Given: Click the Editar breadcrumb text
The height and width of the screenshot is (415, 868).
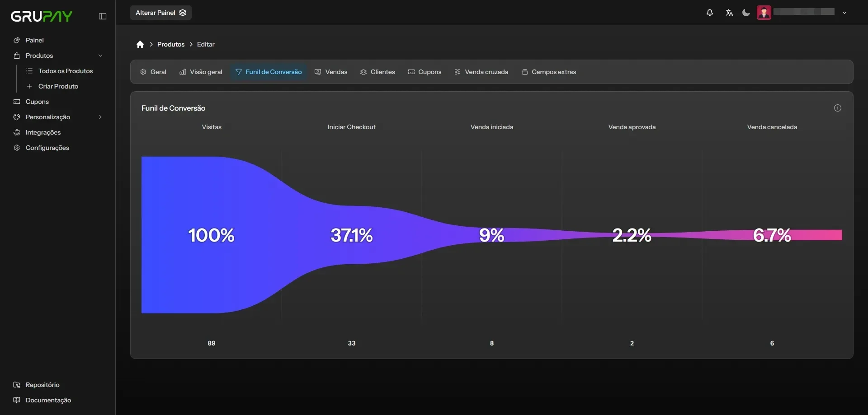Looking at the screenshot, I should coord(206,44).
